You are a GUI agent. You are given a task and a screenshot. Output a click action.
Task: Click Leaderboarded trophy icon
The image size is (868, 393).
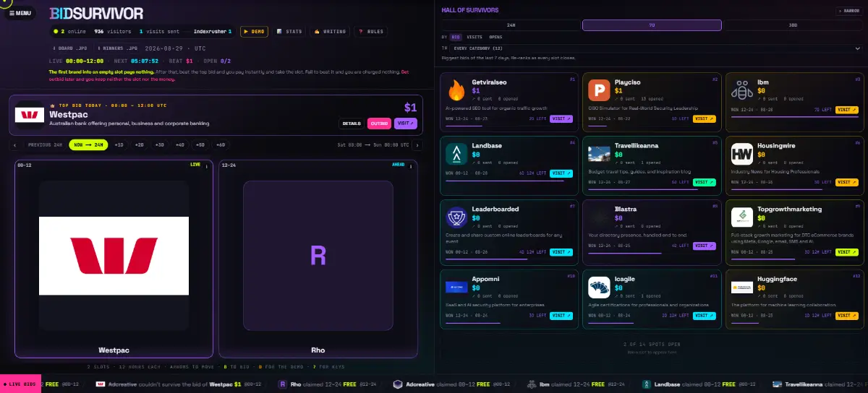click(456, 216)
